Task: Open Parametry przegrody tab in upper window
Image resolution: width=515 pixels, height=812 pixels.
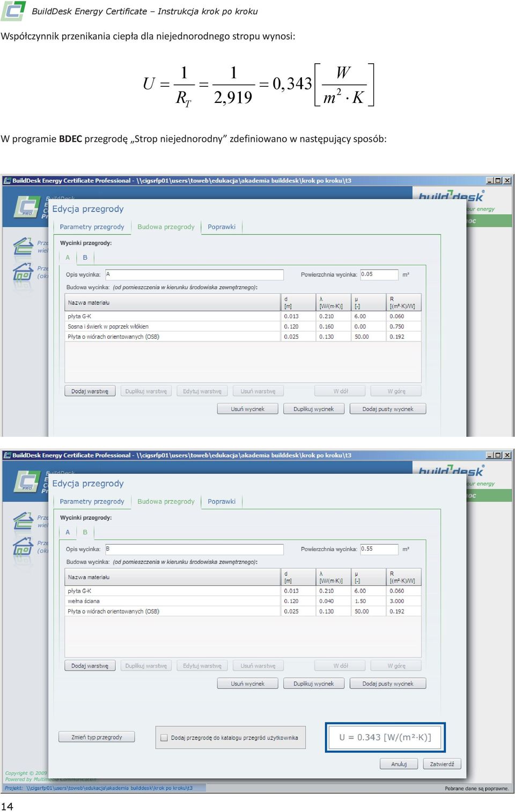Action: click(x=92, y=227)
